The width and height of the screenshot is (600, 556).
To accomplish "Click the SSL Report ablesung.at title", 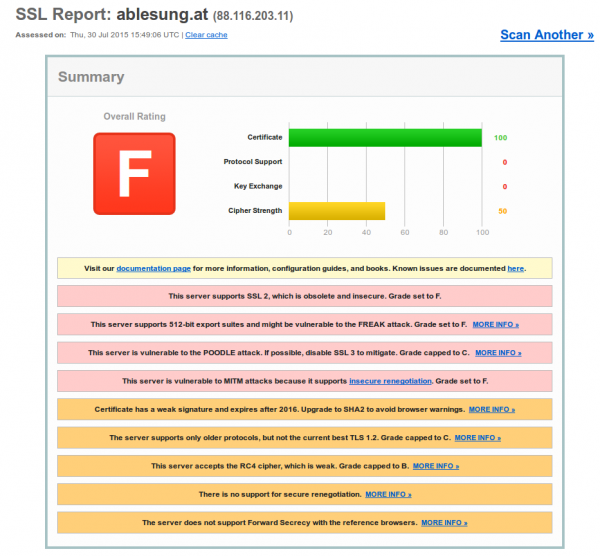I will pyautogui.click(x=112, y=15).
